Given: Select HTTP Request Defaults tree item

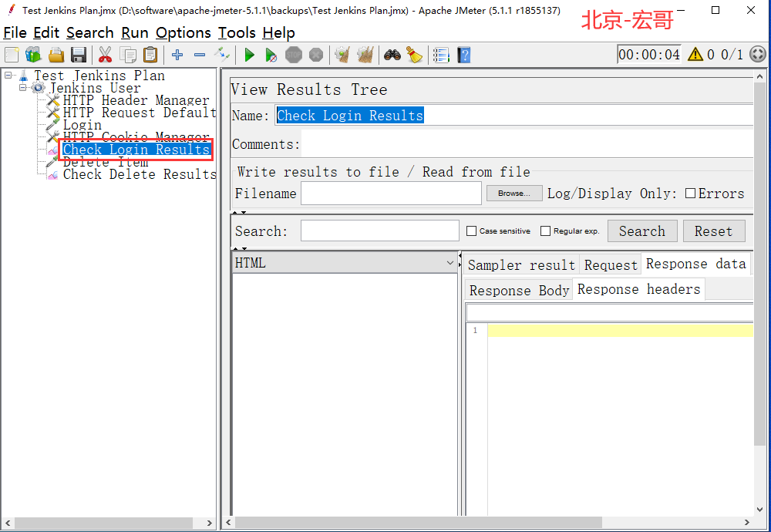Looking at the screenshot, I should click(140, 113).
